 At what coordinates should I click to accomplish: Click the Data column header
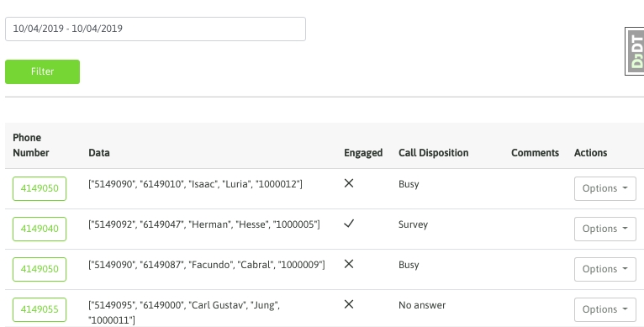point(99,153)
